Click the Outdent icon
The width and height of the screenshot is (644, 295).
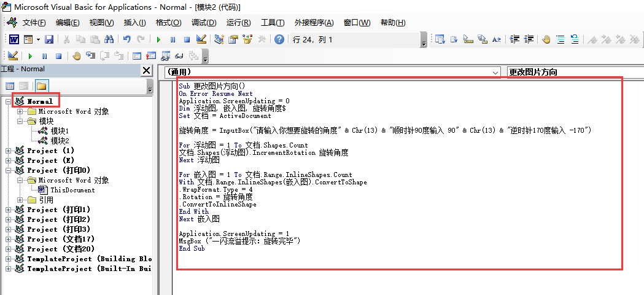click(529, 39)
